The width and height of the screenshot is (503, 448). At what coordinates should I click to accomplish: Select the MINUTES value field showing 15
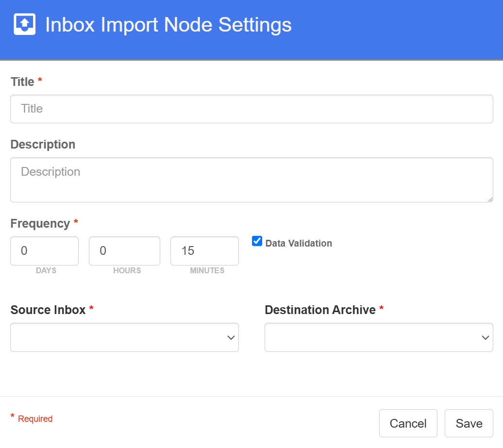(204, 251)
